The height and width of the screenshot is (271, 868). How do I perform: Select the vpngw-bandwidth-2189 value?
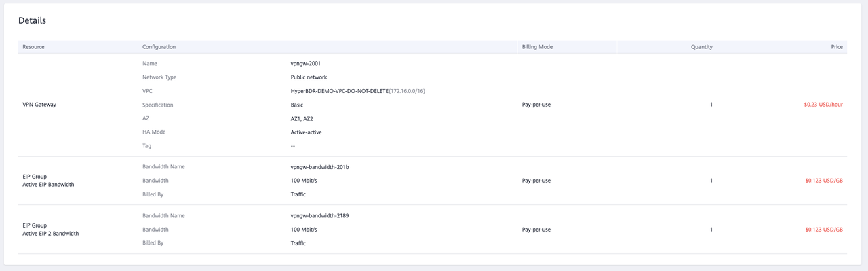[319, 216]
